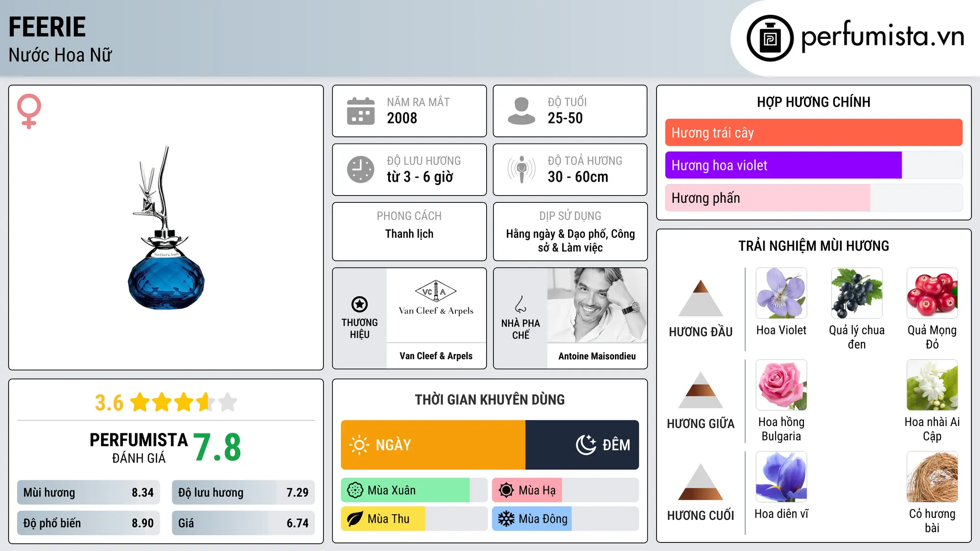Click the THỜI GIAN KHUYÊN DÙNG heading
980x551 pixels.
click(x=490, y=399)
